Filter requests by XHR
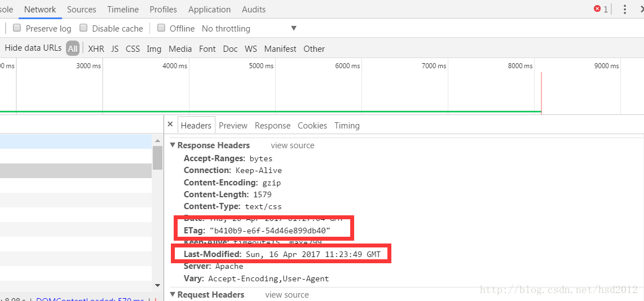This screenshot has width=644, height=301. point(96,49)
